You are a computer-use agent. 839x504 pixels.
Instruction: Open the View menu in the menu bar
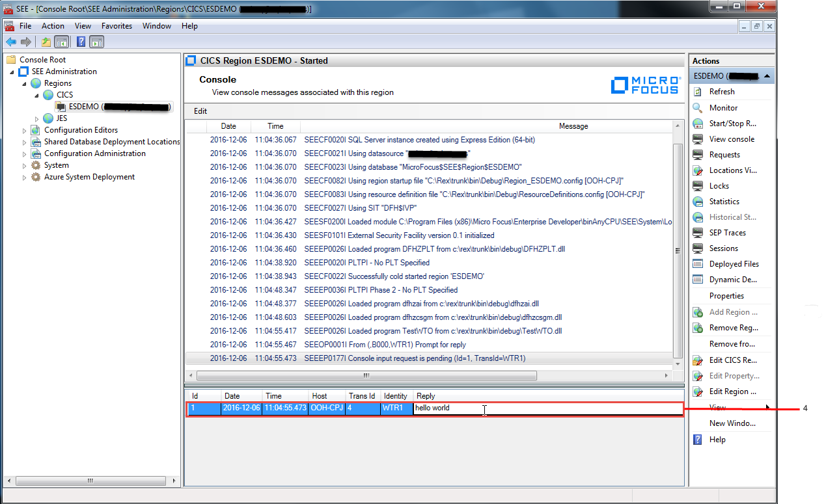point(83,26)
